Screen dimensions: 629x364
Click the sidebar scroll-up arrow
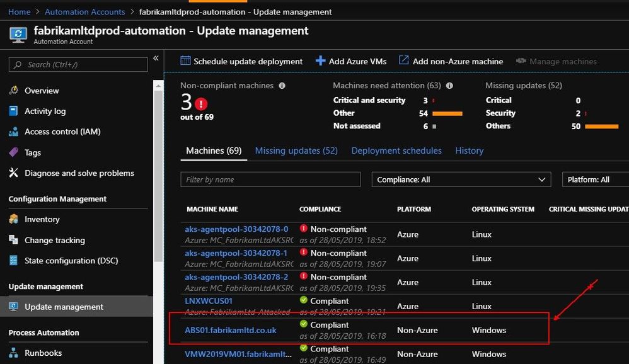pos(158,86)
